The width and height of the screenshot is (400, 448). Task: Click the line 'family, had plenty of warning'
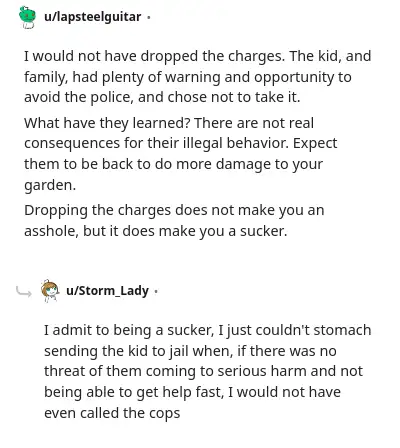click(188, 77)
